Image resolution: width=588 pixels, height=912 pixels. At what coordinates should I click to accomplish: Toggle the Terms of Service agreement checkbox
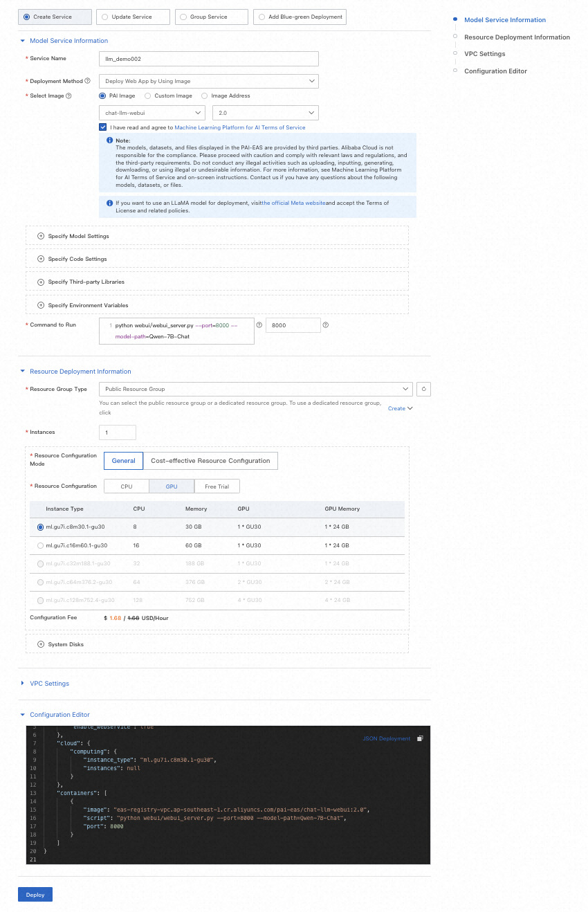(x=103, y=127)
